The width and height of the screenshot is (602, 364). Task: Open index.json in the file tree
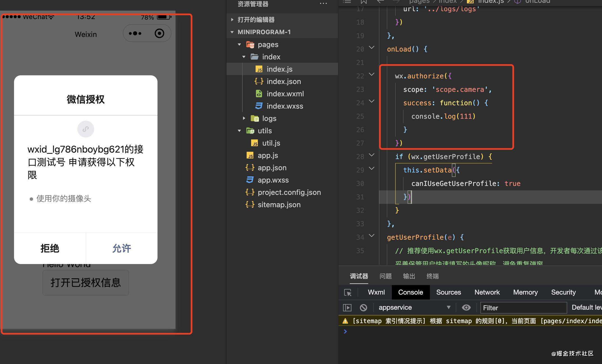click(x=282, y=81)
